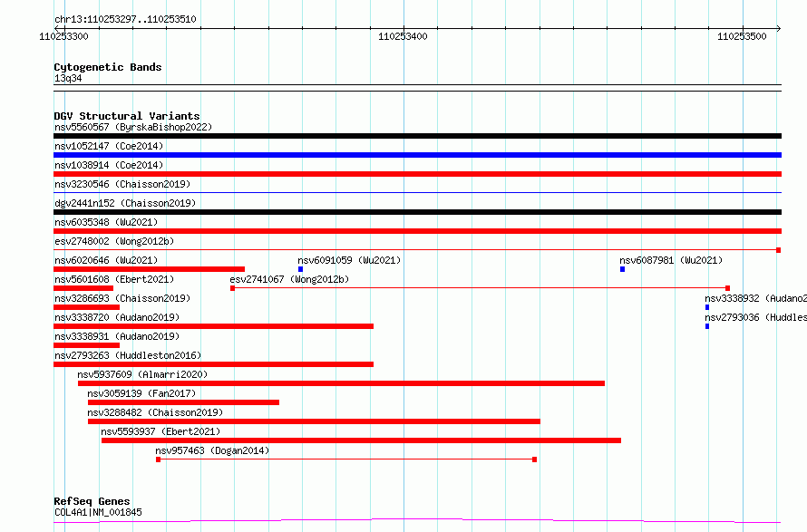
Task: Select the red bar under nsv5937609
Action: (x=341, y=383)
